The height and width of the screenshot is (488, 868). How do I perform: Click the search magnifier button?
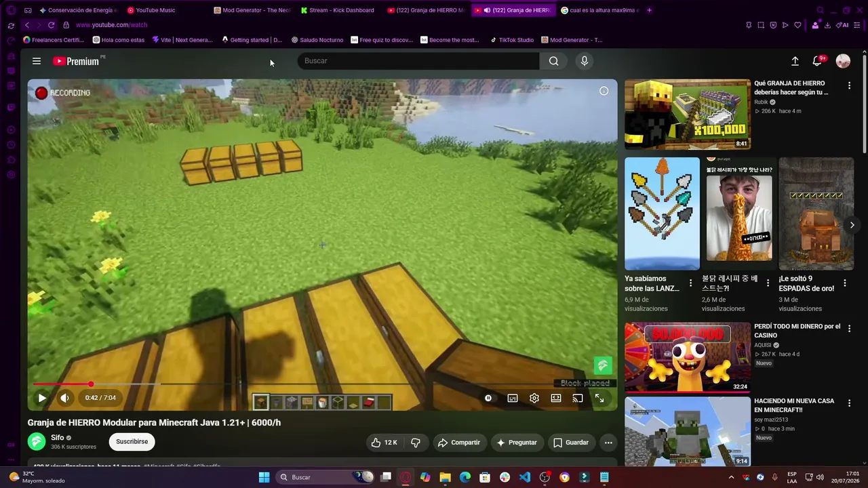[x=554, y=61]
